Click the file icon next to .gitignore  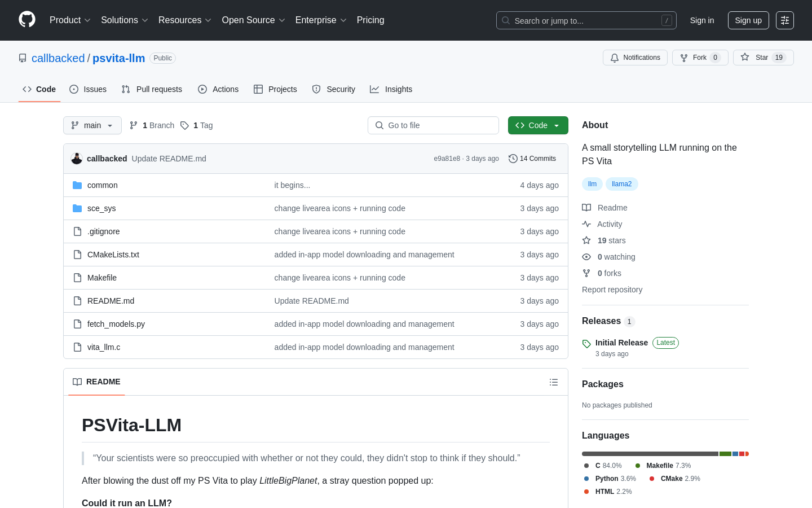coord(77,231)
